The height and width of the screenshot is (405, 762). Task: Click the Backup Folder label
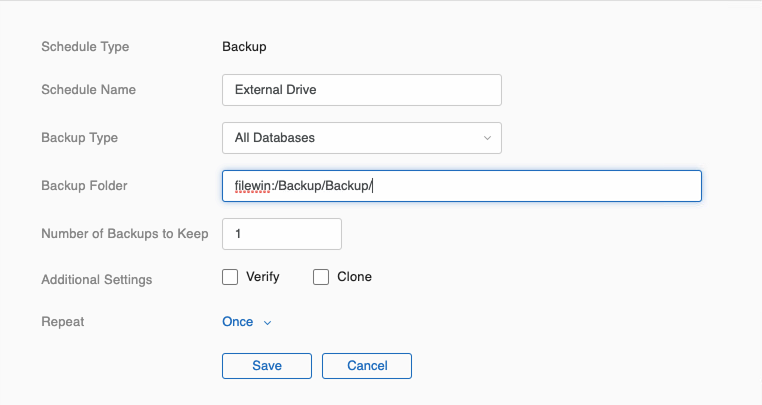pos(84,186)
